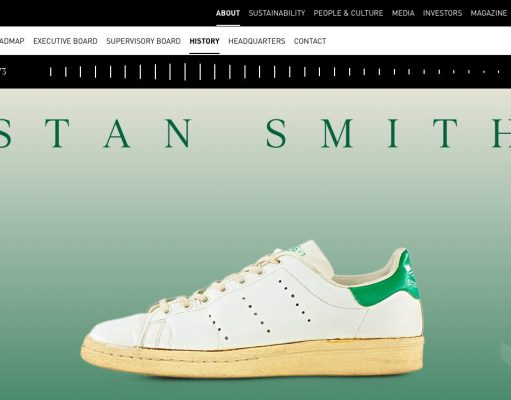This screenshot has width=511, height=400.
Task: Open the Media menu item
Action: coord(403,13)
